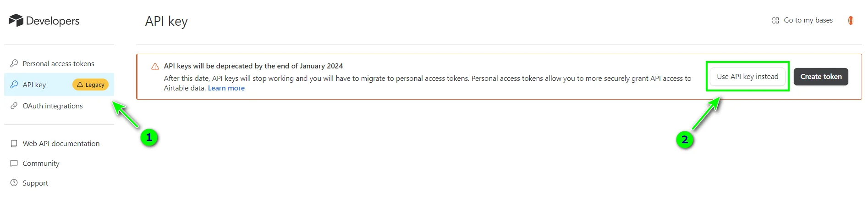Click the bases grid icon
The width and height of the screenshot is (868, 220).
click(x=775, y=20)
